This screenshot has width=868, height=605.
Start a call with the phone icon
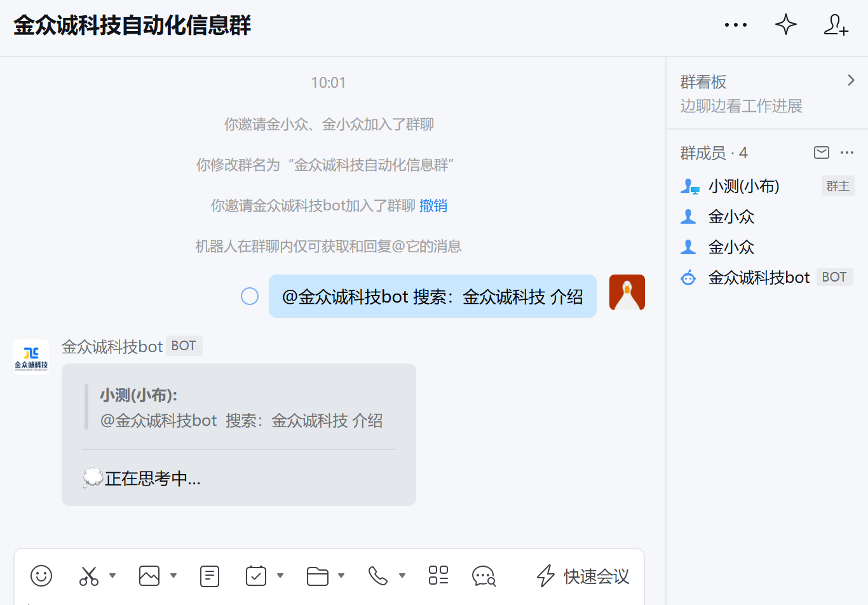coord(378,576)
